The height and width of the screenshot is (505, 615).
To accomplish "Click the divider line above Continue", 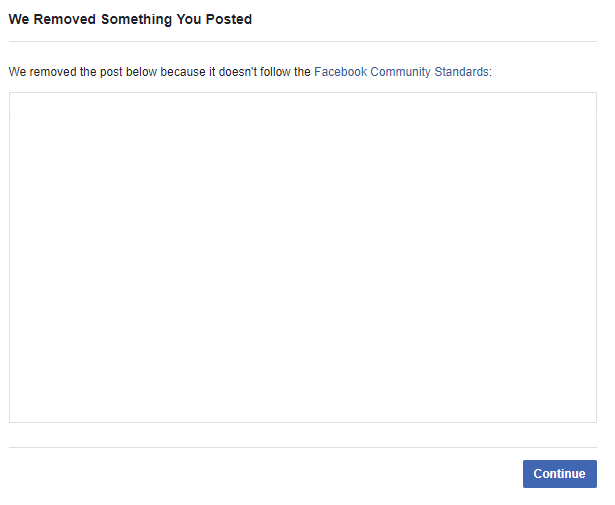I will (303, 447).
